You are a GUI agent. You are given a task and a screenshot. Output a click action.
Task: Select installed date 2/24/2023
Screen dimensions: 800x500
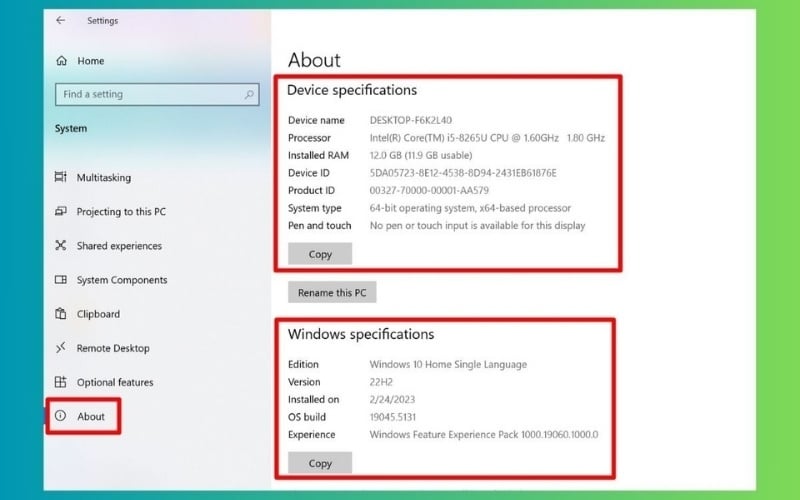click(x=392, y=399)
